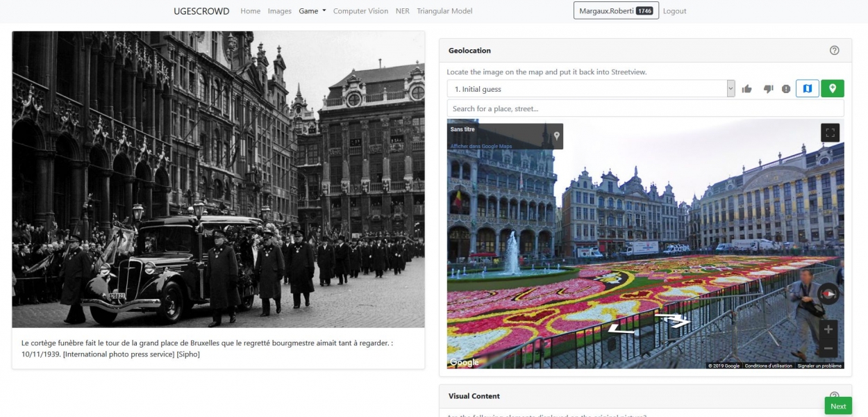Screen dimensions: 868x417
Task: Click the thumbs down rating icon
Action: pyautogui.click(x=768, y=89)
